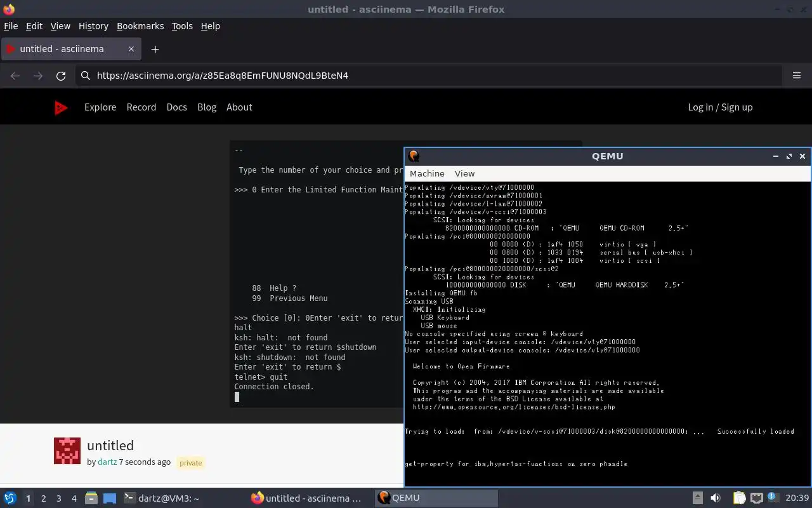
Task: Open the Record page link
Action: (141, 107)
